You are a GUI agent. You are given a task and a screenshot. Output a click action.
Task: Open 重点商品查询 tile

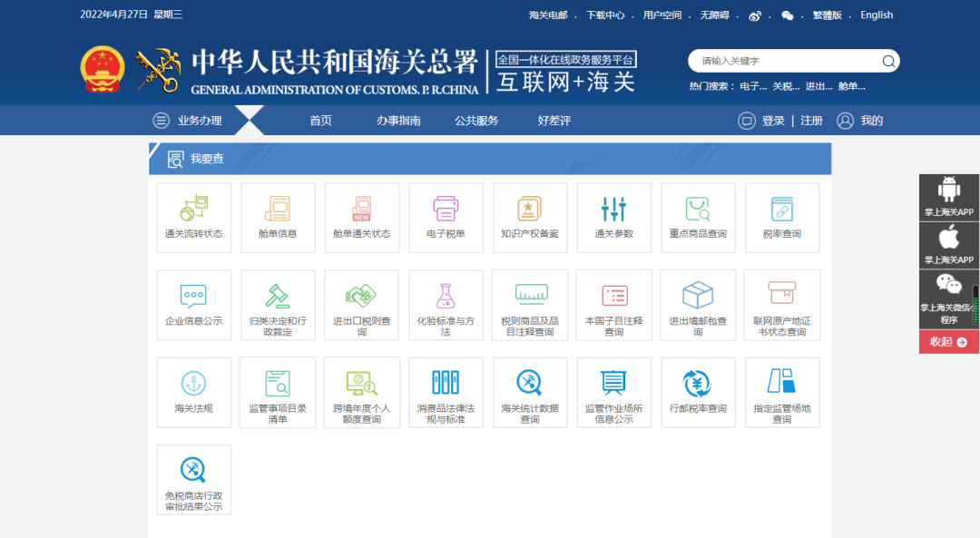[698, 218]
